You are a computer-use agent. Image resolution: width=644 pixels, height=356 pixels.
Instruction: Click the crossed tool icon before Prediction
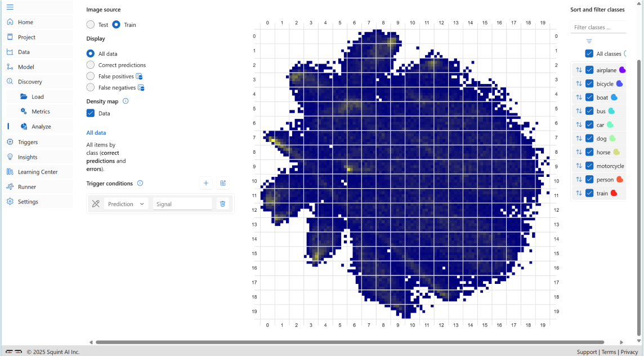click(96, 204)
